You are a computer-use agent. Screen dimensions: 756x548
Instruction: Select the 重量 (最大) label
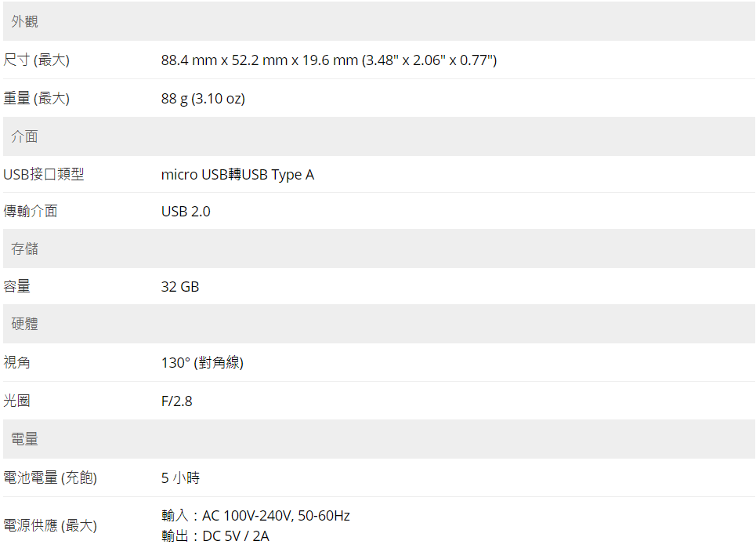pos(37,99)
